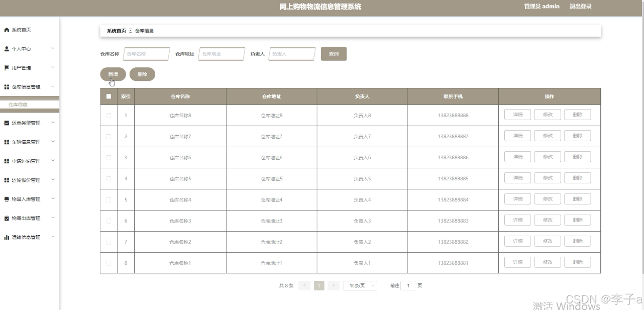
Task: Collapse the 仓库信息管理 section
Action: pos(53,86)
